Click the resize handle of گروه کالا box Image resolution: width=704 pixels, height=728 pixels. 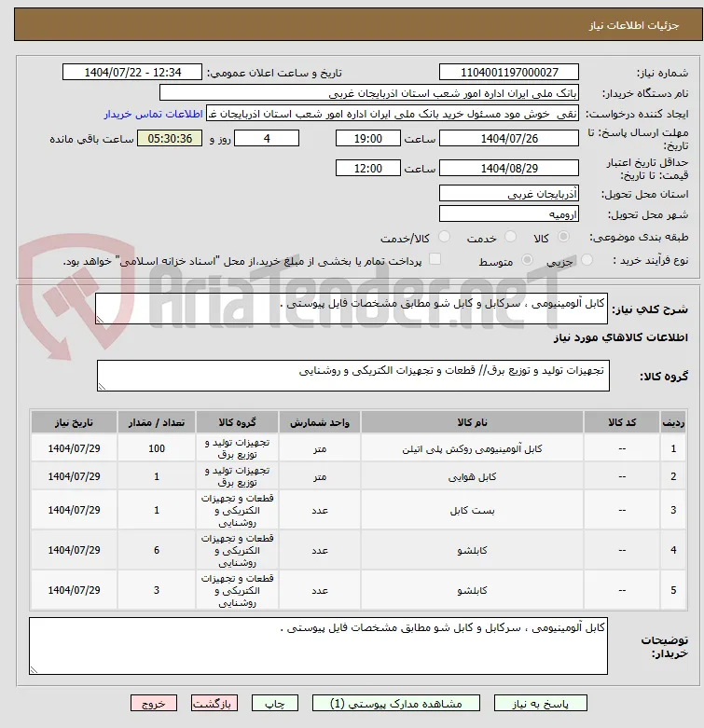[x=102, y=387]
